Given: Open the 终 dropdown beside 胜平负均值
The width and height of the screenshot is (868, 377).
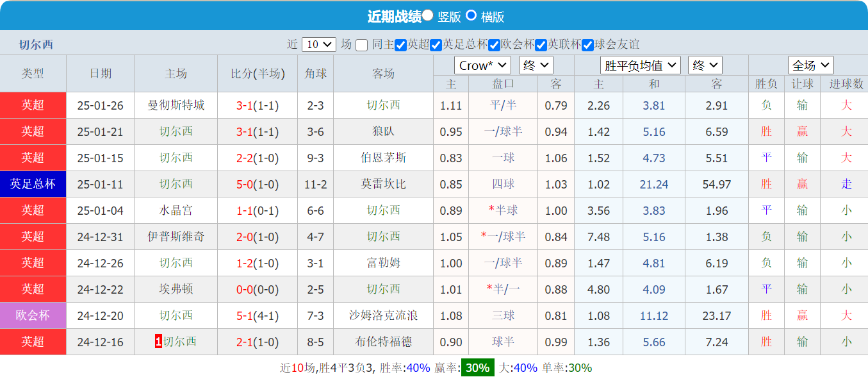Looking at the screenshot, I should point(704,65).
